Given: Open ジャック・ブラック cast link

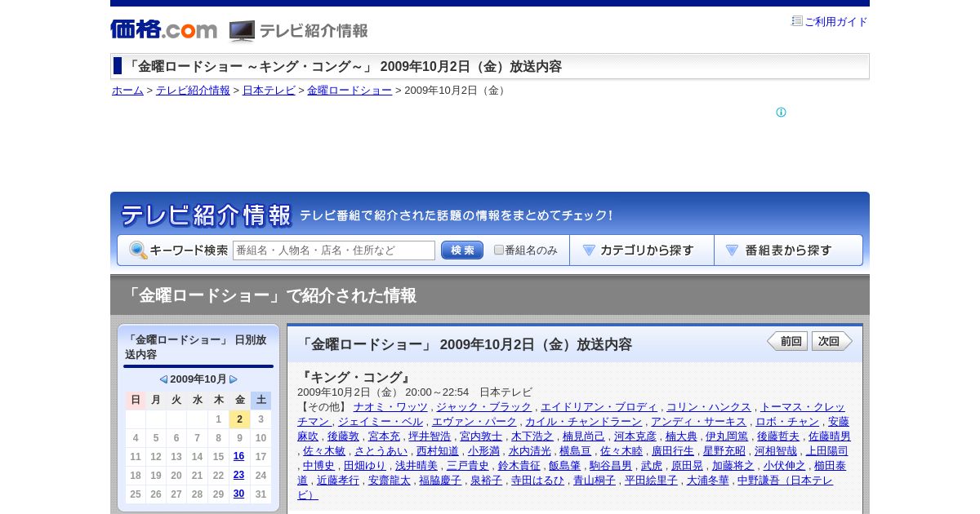Looking at the screenshot, I should click(483, 407).
